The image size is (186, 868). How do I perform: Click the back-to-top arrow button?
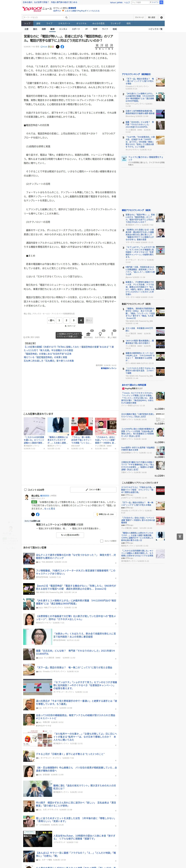180,536
